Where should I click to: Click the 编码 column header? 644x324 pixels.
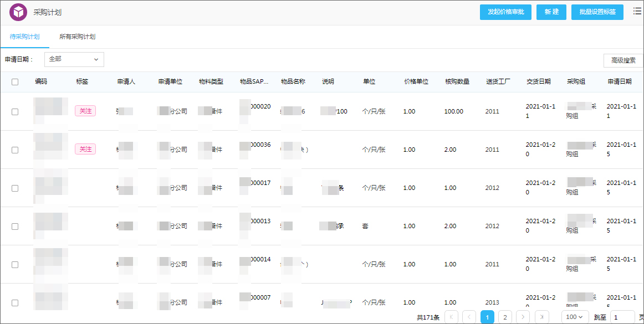(41, 82)
